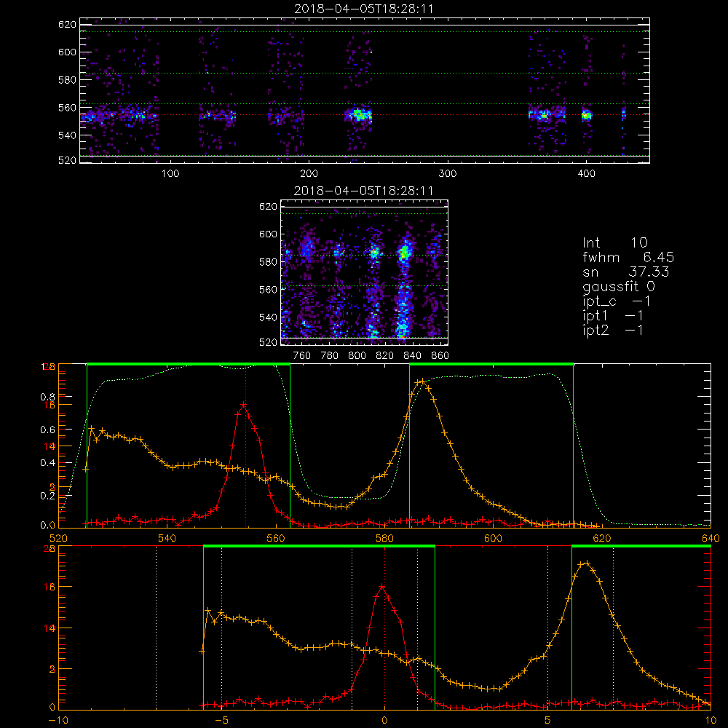Click the timestamp title above the middle image
The height and width of the screenshot is (728, 728).
coord(363,191)
